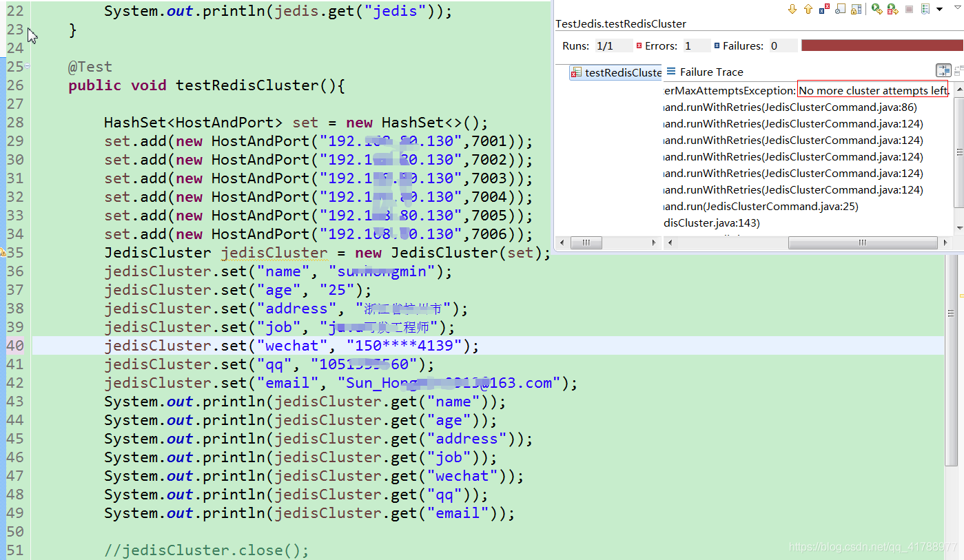
Task: Click test tree horizontal scrollbar thumb
Action: (x=586, y=242)
